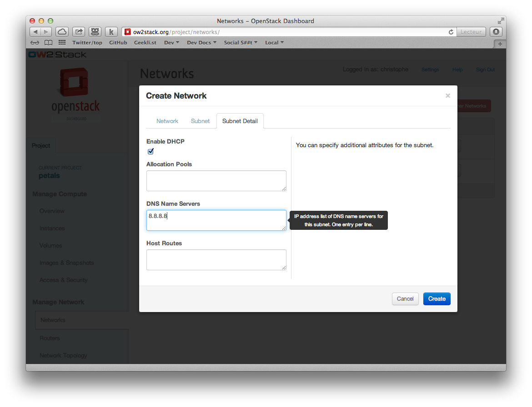Go forward with the Safari forward arrow
This screenshot has width=532, height=407.
tap(46, 32)
